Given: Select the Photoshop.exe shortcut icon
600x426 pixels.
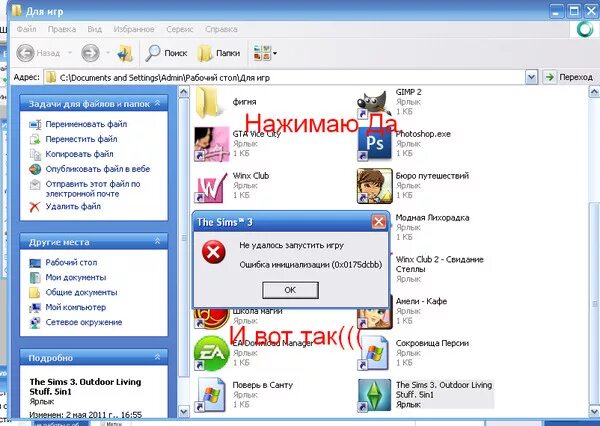Looking at the screenshot, I should point(374,144).
